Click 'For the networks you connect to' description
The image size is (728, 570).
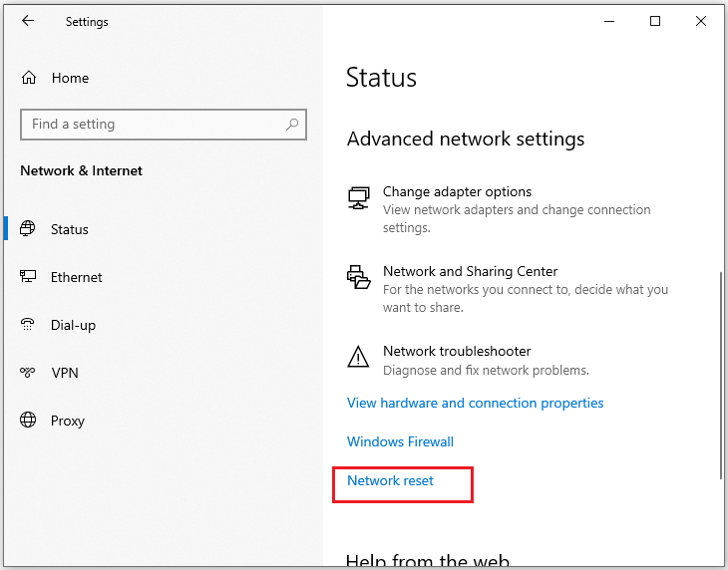pos(526,298)
